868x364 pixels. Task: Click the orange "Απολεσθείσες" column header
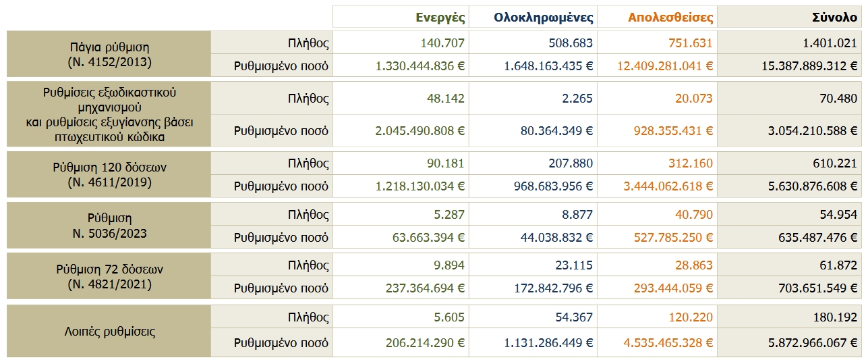point(670,17)
